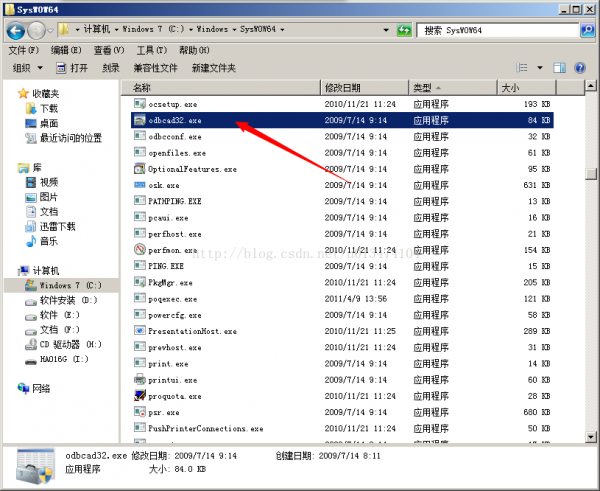Screen dimensions: 600x491
Task: Open the 工具(T) menu
Action: [x=152, y=50]
